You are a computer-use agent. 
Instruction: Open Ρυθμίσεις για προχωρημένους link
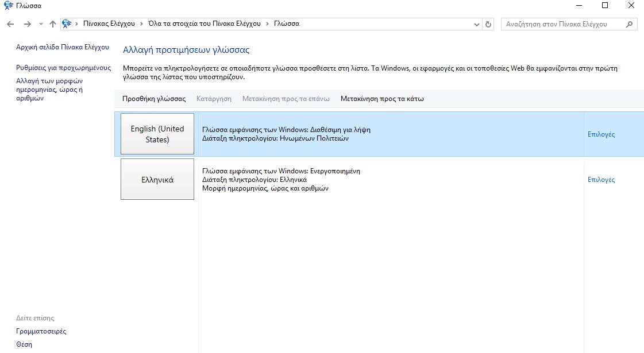tap(63, 68)
